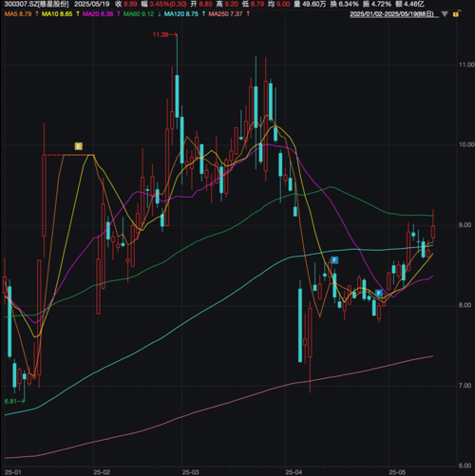Click the stock code 300307.SZ title
475x476 pixels.
[36, 4]
